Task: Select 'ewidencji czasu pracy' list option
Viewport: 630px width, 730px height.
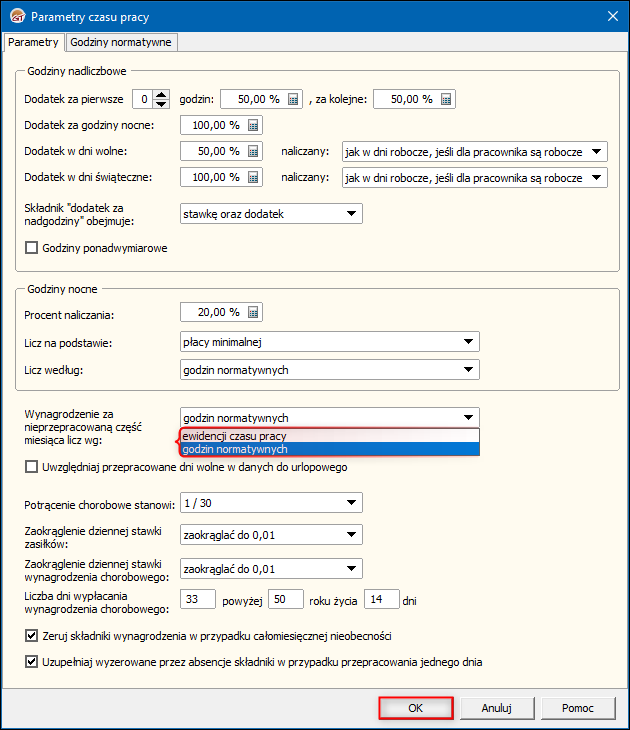Action: [330, 436]
